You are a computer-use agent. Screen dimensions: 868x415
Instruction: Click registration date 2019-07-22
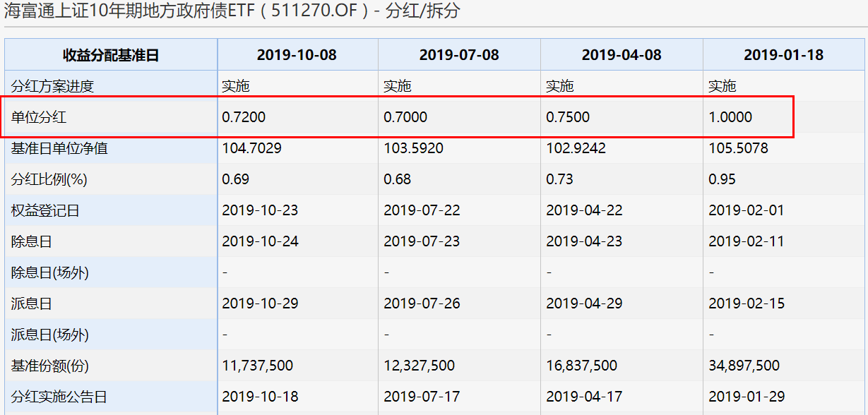422,210
